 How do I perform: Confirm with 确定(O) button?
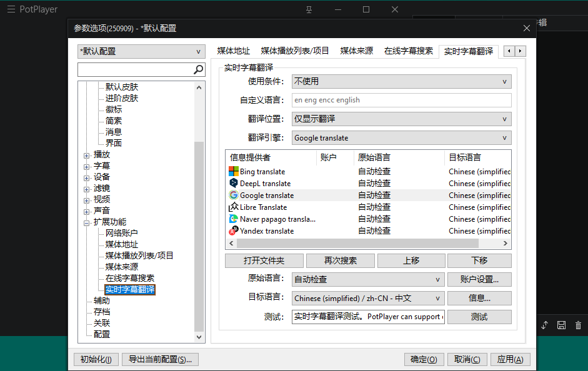(x=424, y=359)
